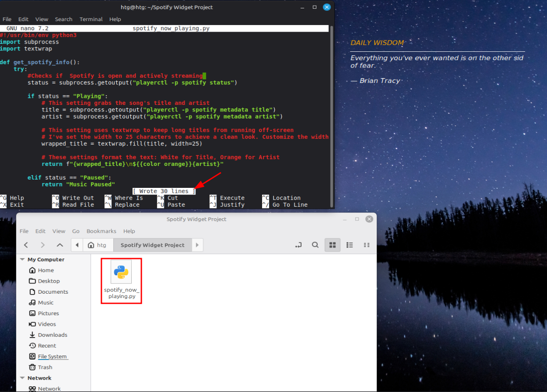Viewport: 547px width, 392px height.
Task: Click the nano "Go To Line" shortcut label
Action: tap(290, 205)
